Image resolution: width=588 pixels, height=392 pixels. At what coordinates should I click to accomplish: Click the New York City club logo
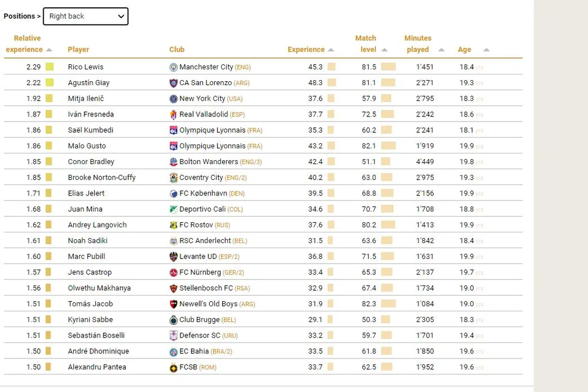pyautogui.click(x=173, y=99)
